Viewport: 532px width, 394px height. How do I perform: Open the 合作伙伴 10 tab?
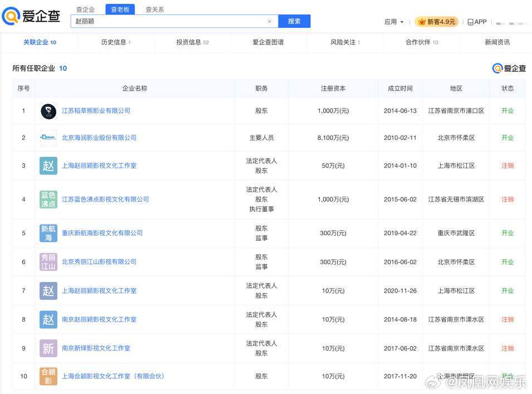[x=422, y=42]
